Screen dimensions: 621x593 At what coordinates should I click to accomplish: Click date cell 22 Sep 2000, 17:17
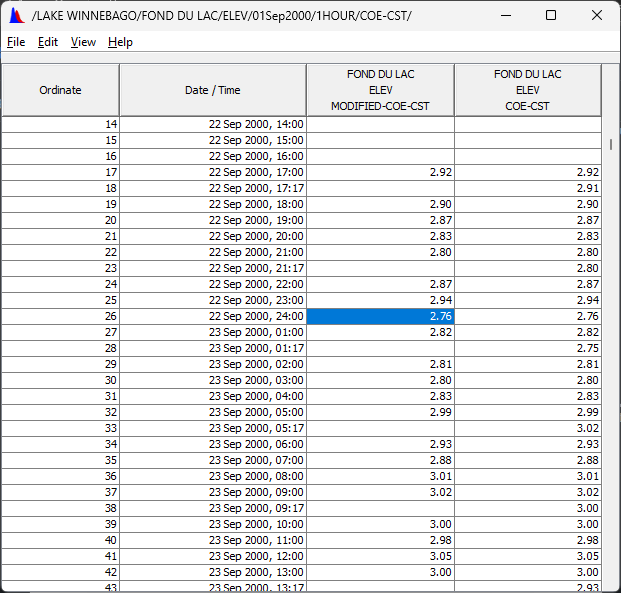[213, 188]
